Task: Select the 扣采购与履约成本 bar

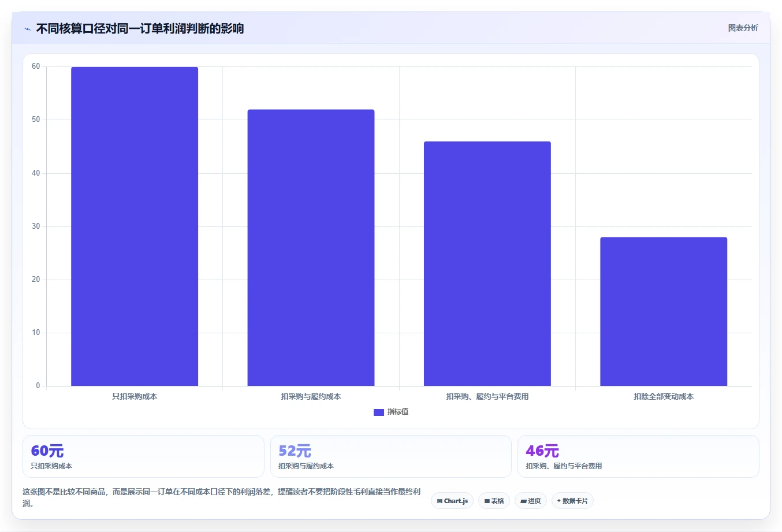Action: point(311,248)
